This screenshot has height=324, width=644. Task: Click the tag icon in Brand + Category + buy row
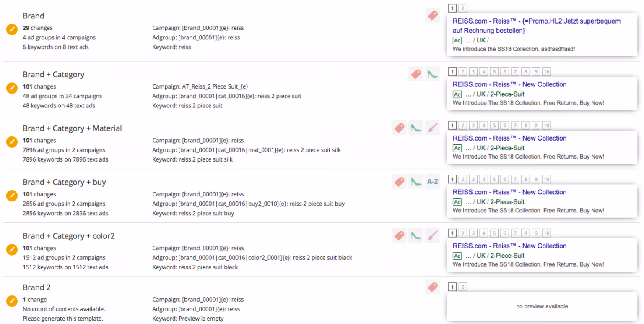click(400, 182)
